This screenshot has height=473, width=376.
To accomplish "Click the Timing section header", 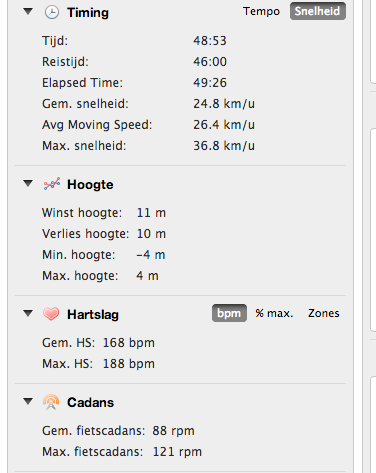I will pos(88,13).
